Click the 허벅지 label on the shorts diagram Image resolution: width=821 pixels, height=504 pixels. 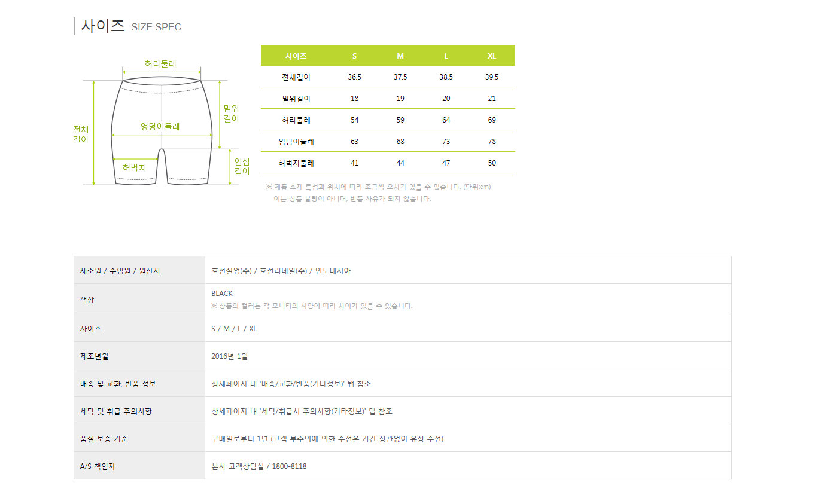(x=134, y=168)
